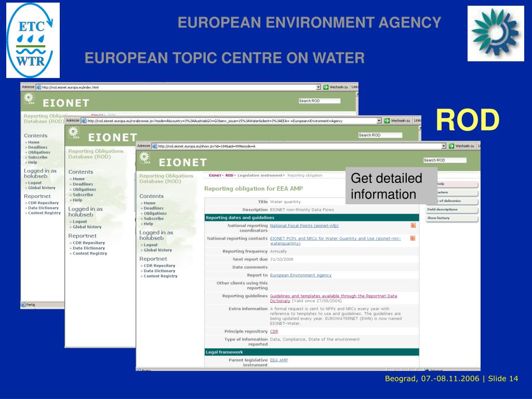Viewport: 532px width, 399px height.
Task: Click Search ROD field in middle window
Action: tap(380, 135)
